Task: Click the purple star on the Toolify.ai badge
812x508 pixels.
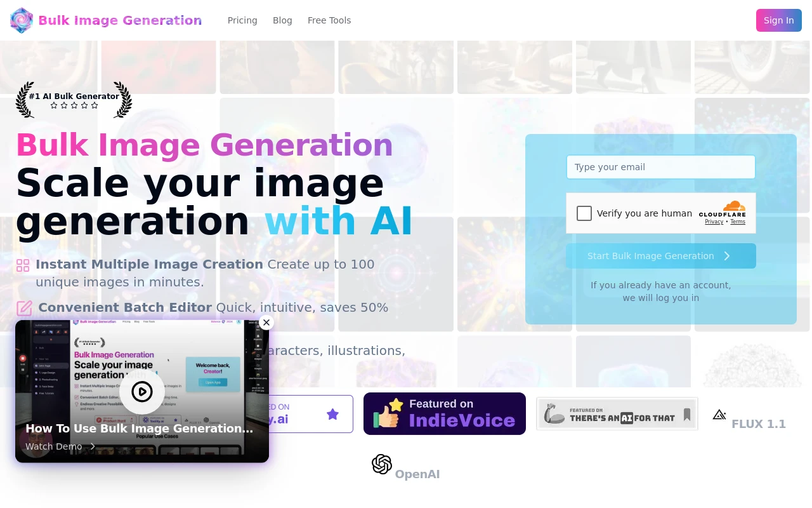Action: (332, 413)
